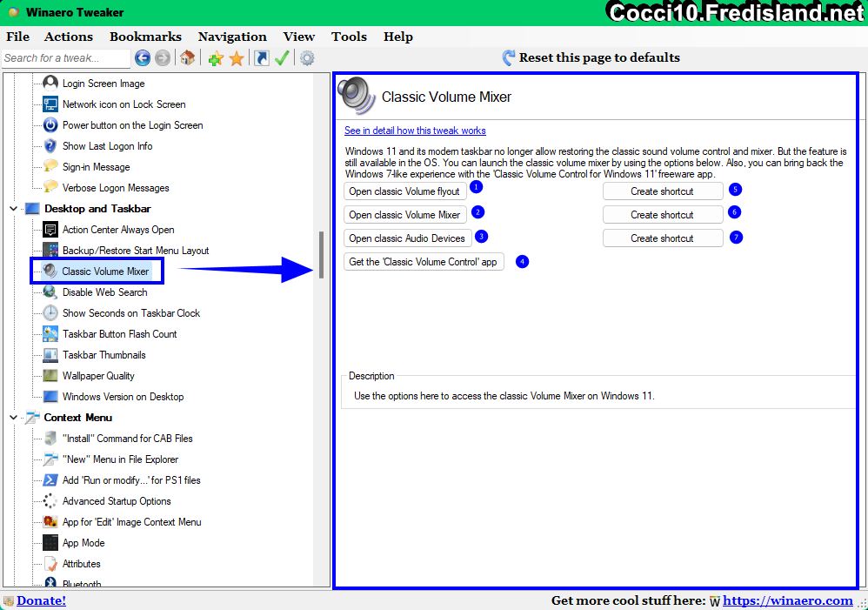
Task: Click the Login Screen Image icon
Action: point(50,84)
